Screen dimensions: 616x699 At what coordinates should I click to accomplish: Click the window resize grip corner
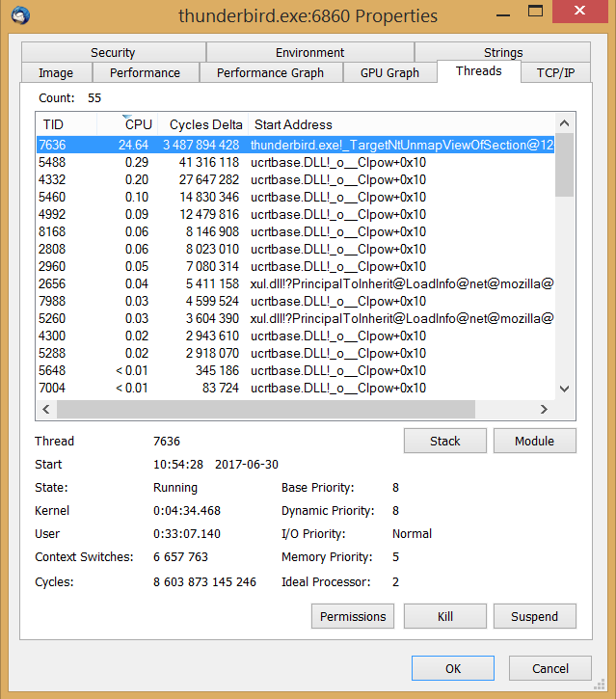point(600,684)
